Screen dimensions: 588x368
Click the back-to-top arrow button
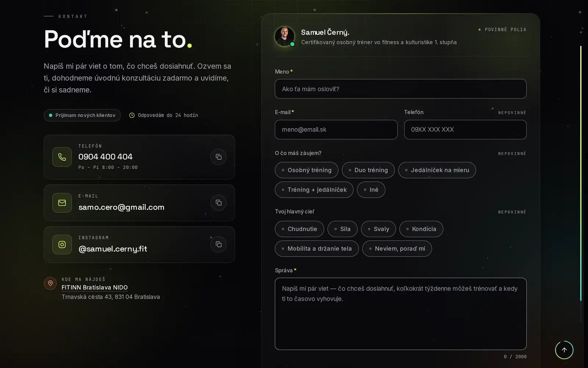(564, 350)
